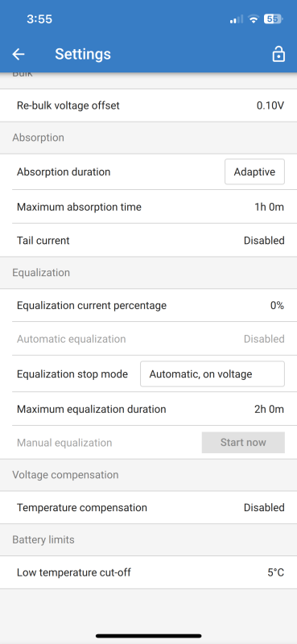Viewport: 297px width, 644px height.
Task: Tap the Settings title text
Action: tap(83, 54)
